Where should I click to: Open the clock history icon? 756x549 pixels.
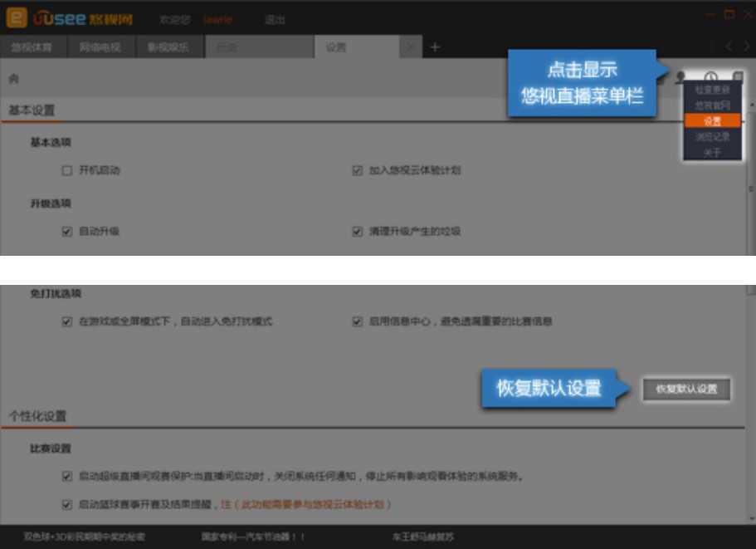coord(710,76)
